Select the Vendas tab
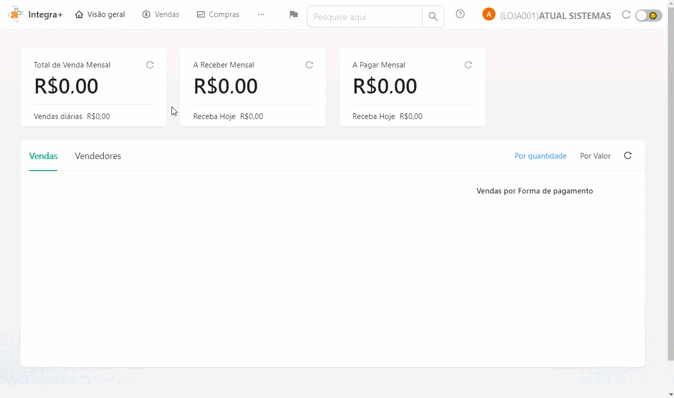 pyautogui.click(x=43, y=156)
